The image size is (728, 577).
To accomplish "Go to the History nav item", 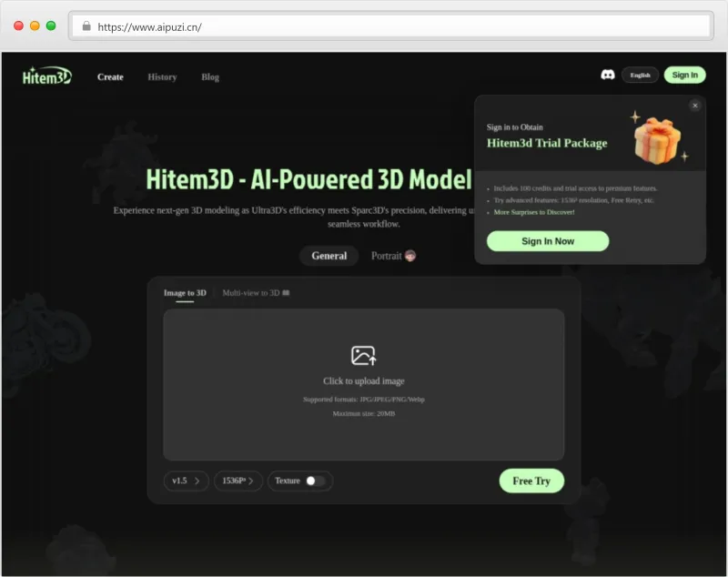I will coord(162,77).
